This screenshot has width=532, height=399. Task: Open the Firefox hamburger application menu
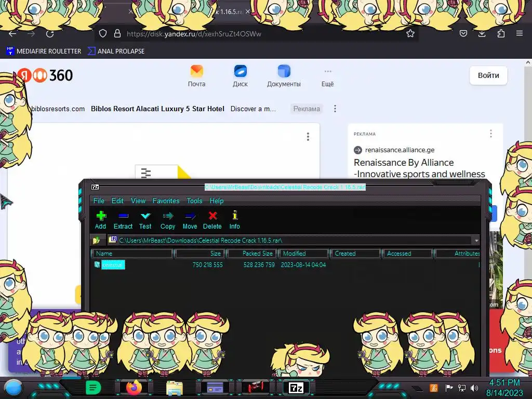coord(520,33)
